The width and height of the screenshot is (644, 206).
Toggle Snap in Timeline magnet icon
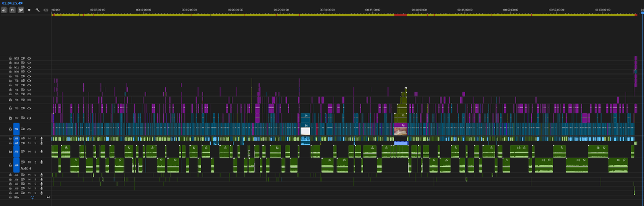click(12, 10)
